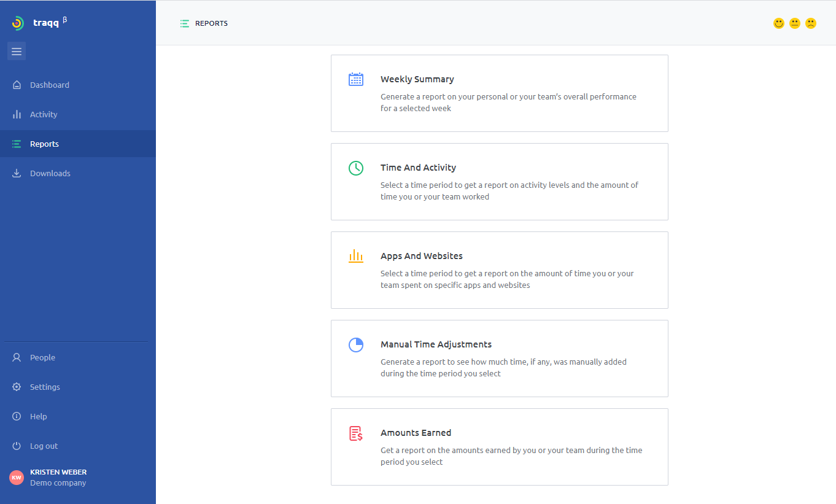Click the happy face feedback icon
836x504 pixels.
pos(778,23)
